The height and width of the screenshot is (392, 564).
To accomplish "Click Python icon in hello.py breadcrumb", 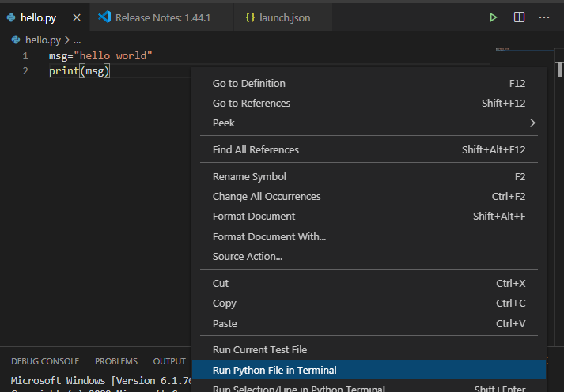I will point(16,40).
